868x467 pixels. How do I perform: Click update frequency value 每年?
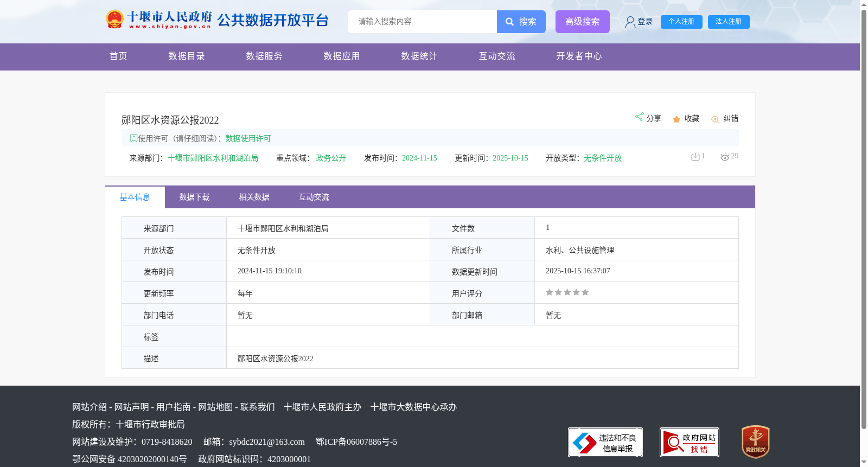point(245,294)
